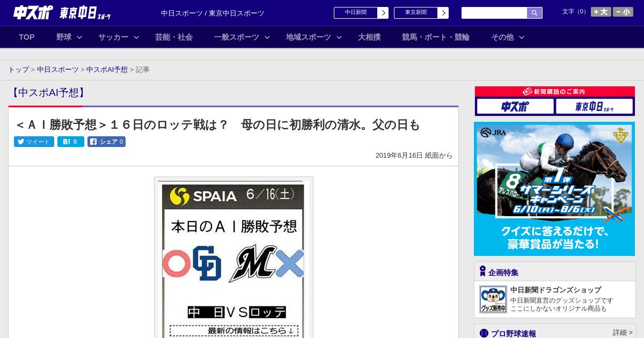
Task: Share article via Twitter ツイート button
Action: click(34, 142)
